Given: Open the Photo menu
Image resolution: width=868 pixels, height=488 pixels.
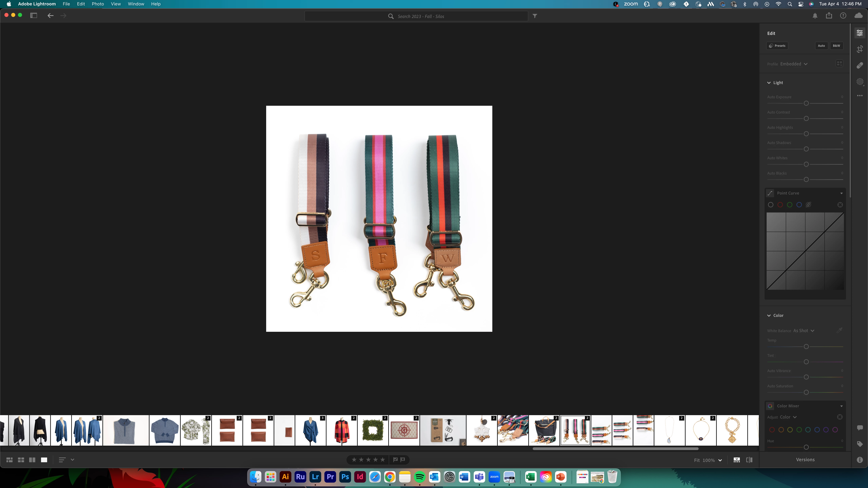Looking at the screenshot, I should [98, 4].
